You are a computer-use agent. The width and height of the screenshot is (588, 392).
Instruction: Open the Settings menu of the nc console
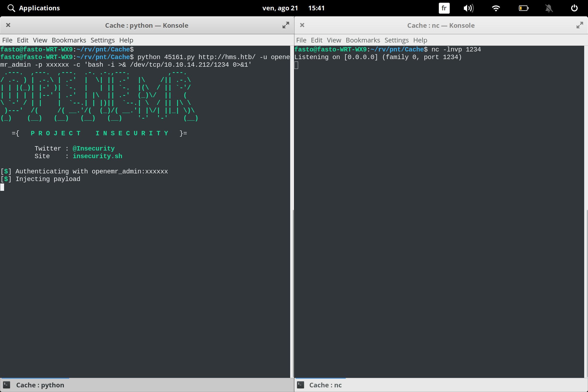tap(396, 40)
